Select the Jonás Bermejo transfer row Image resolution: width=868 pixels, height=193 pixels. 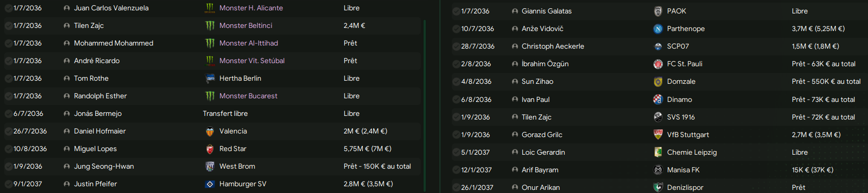tap(212, 114)
